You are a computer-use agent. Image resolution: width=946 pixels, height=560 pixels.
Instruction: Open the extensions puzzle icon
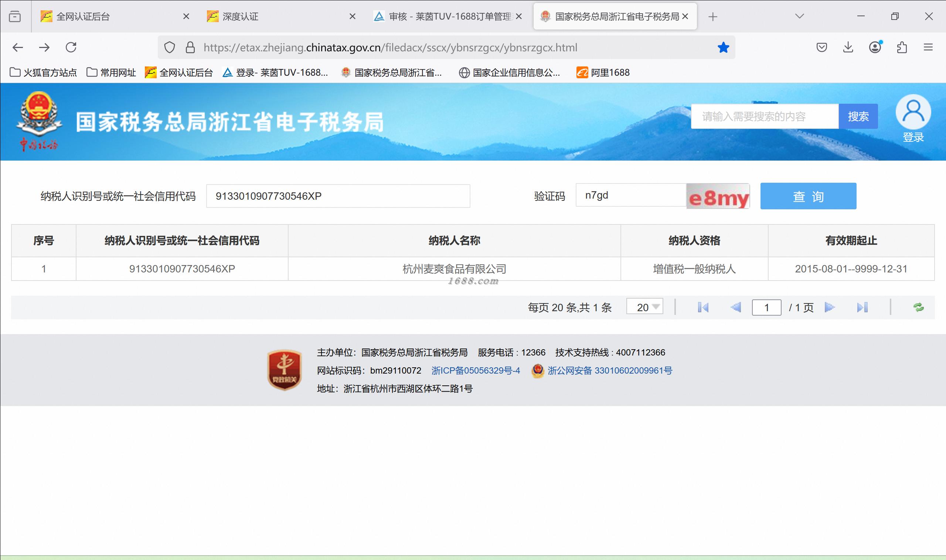click(x=902, y=48)
